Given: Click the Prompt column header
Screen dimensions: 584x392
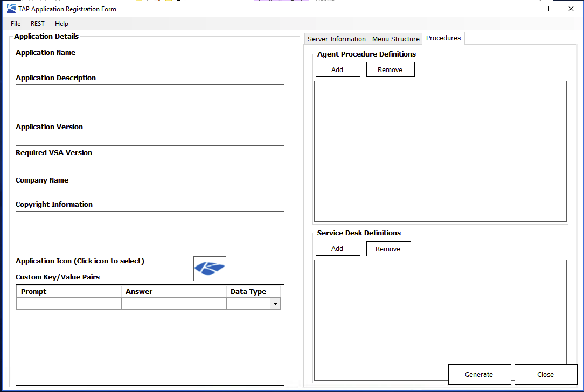Looking at the screenshot, I should pyautogui.click(x=69, y=291).
